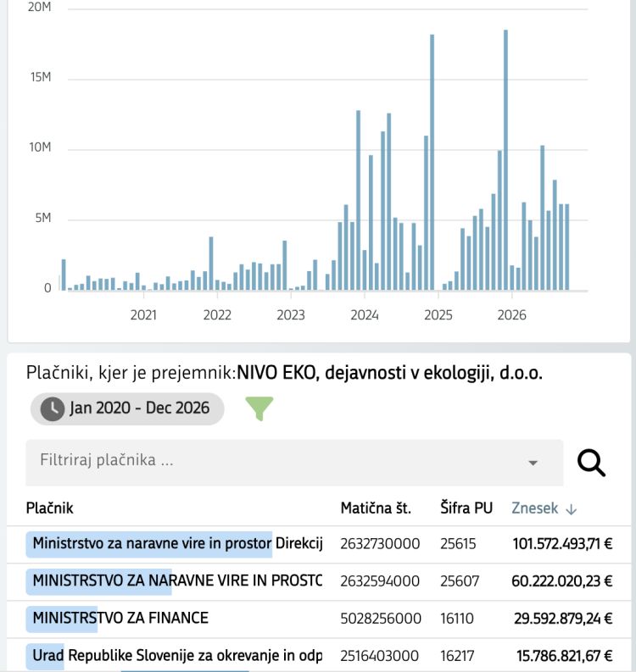Image resolution: width=636 pixels, height=672 pixels.
Task: Click the 15M y-axis label
Action: coord(41,77)
